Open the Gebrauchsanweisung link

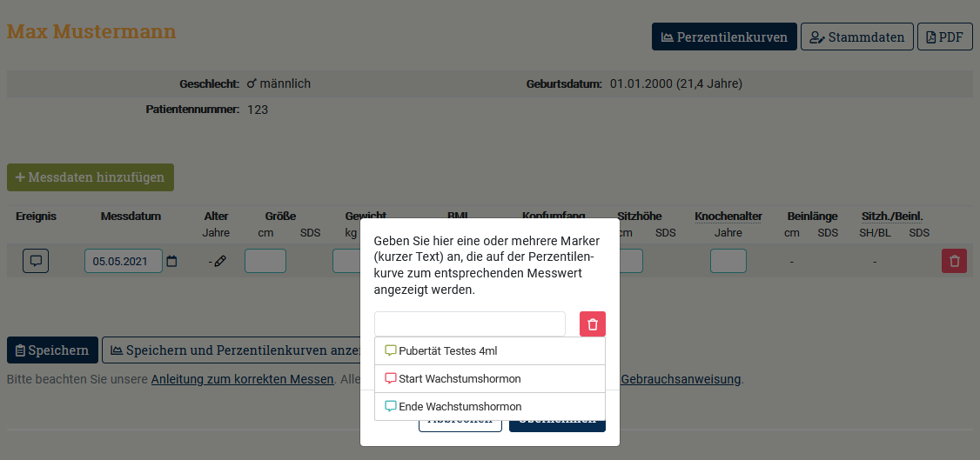680,379
